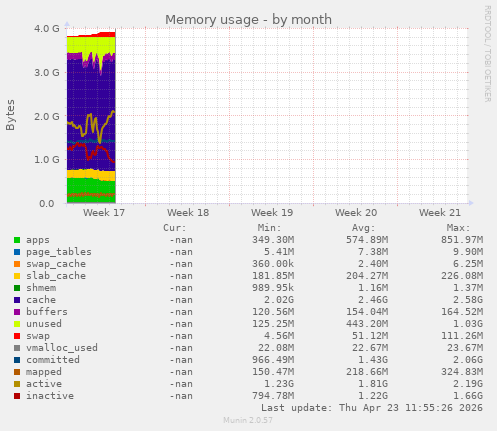Click apps max value 851.97M
Screen dimensions: 497x431
click(462, 240)
